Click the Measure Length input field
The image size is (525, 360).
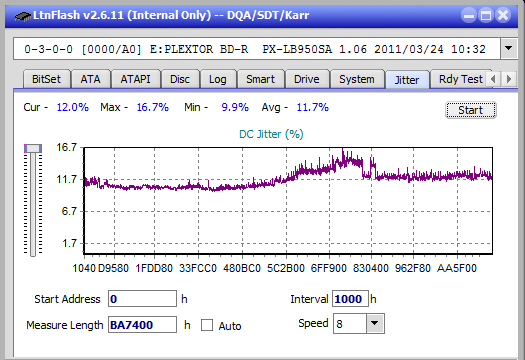142,325
